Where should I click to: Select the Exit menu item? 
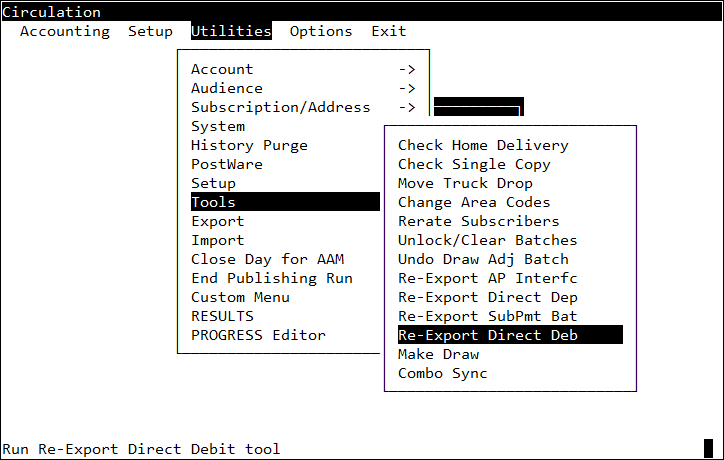click(389, 31)
